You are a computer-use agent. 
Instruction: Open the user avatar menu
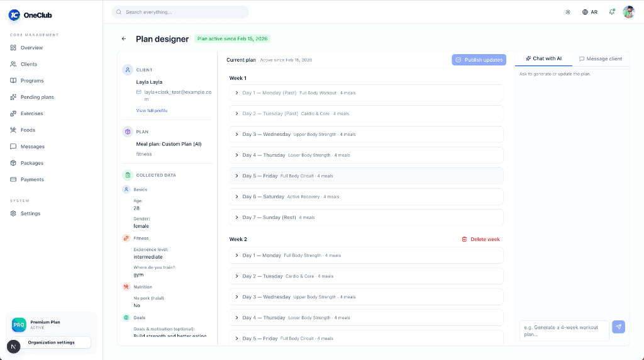coord(628,12)
